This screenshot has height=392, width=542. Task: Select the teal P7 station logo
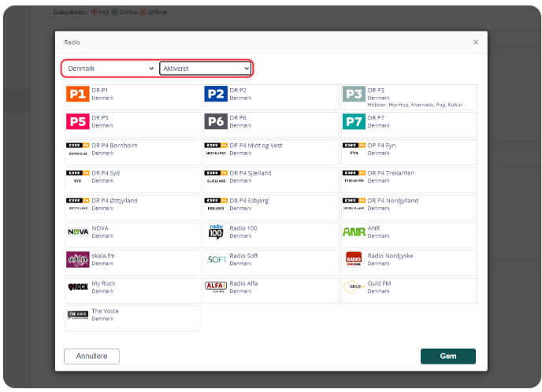[354, 121]
